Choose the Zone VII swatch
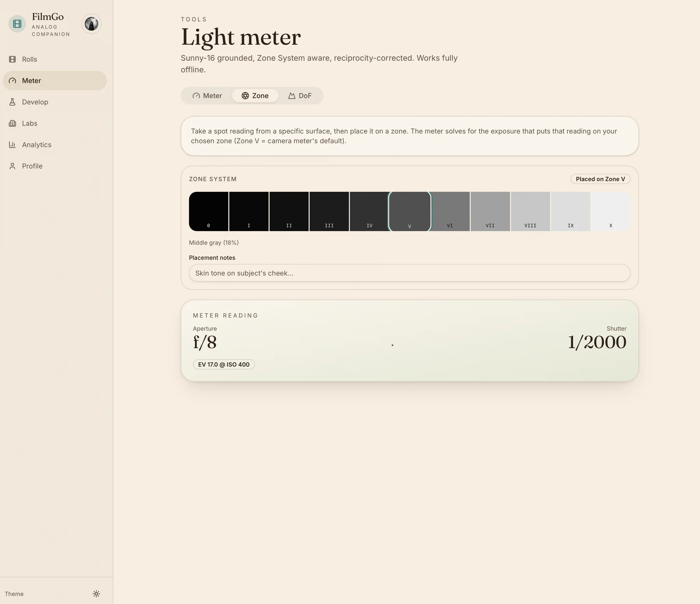Screen dimensions: 700x604 [x=490, y=211]
